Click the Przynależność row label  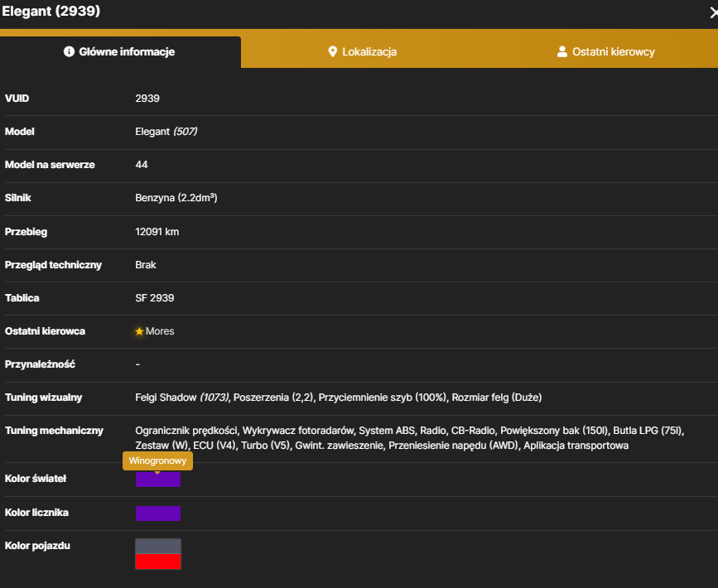pyautogui.click(x=40, y=364)
